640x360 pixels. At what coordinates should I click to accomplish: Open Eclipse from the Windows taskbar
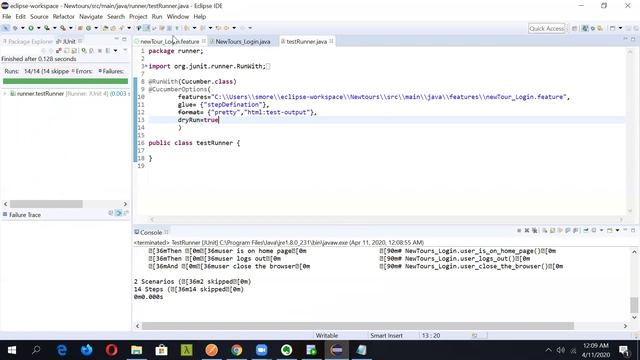coord(336,350)
